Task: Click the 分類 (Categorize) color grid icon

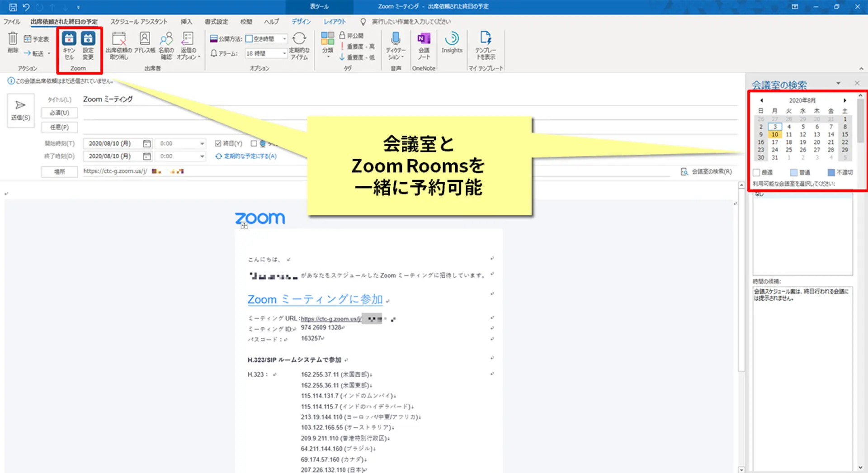Action: [x=328, y=38]
